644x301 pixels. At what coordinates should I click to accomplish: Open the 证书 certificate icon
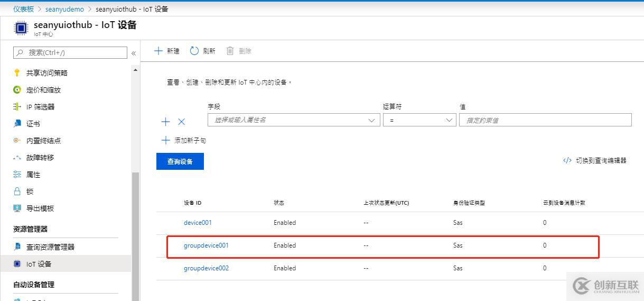[17, 124]
